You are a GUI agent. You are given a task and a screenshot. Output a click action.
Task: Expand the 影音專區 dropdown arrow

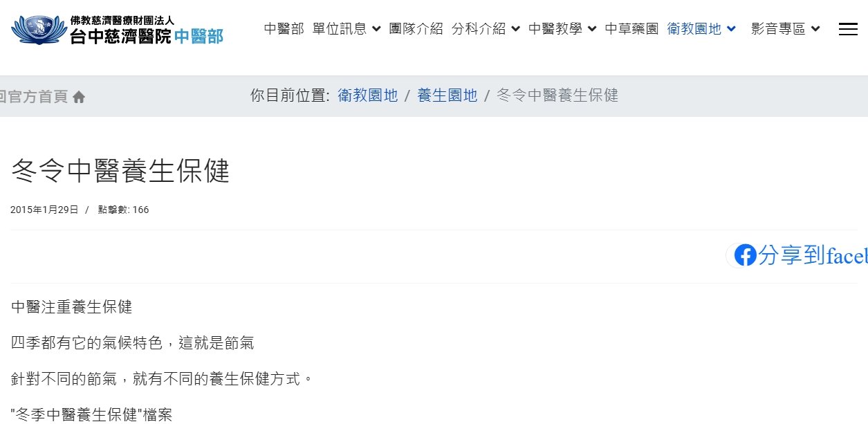(x=815, y=29)
